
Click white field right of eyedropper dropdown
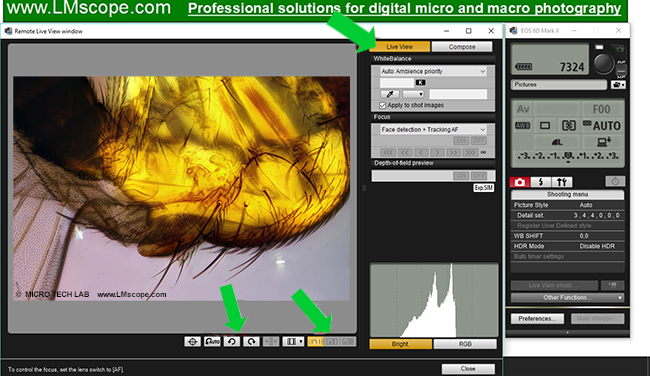(x=458, y=94)
